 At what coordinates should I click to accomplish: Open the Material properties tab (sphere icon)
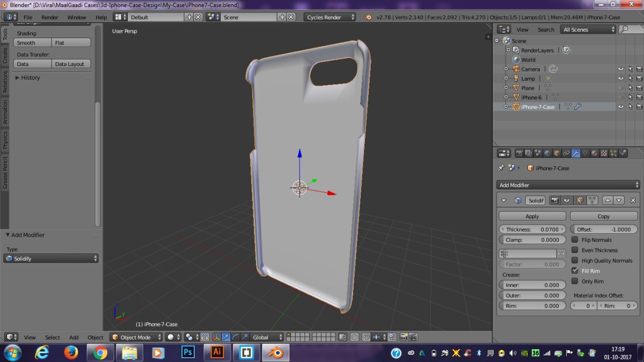click(595, 153)
